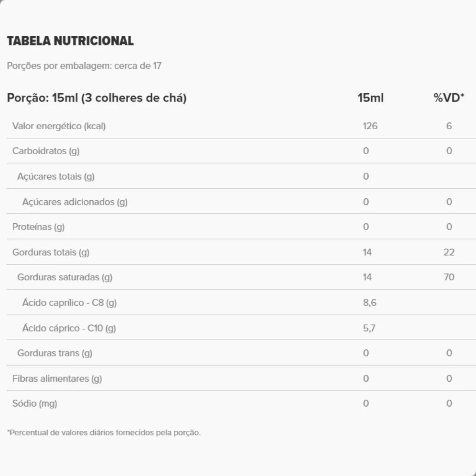The image size is (476, 476).
Task: Click the Ácido cáprico - C10 (g) label
Action: pos(69,328)
